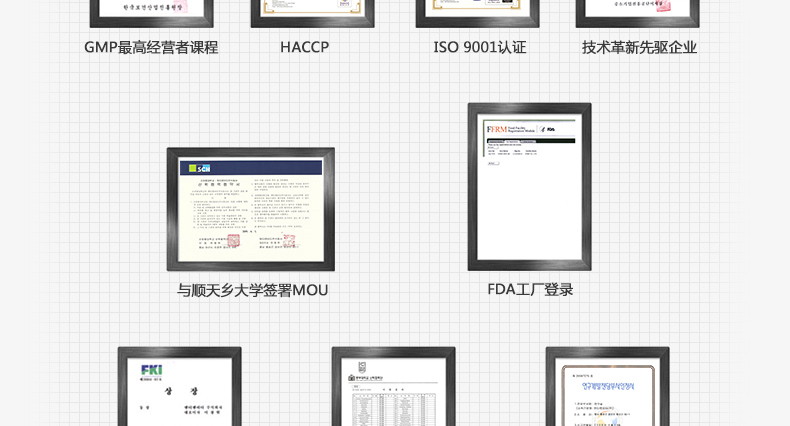This screenshot has width=790, height=426.
Task: Open the GMP course certificate frame
Action: coord(151,12)
